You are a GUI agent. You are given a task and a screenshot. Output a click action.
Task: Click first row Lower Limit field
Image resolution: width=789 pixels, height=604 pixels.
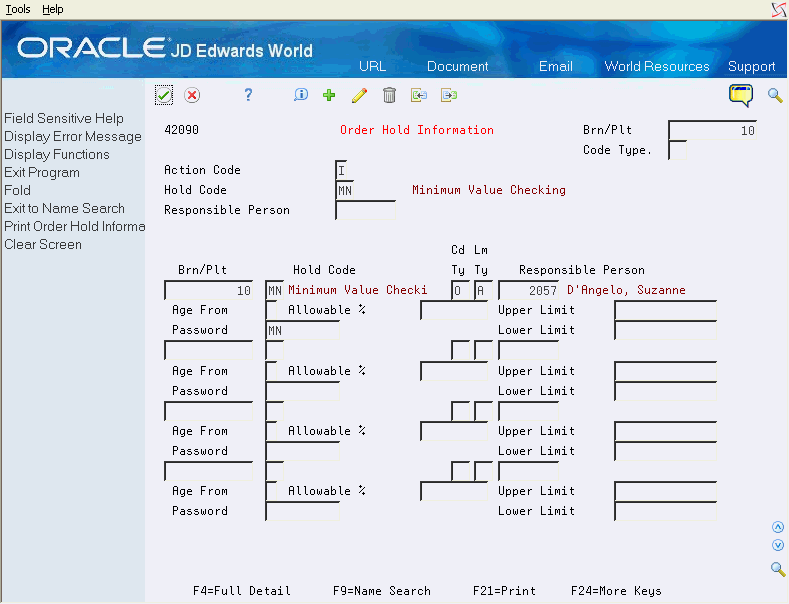click(x=666, y=331)
